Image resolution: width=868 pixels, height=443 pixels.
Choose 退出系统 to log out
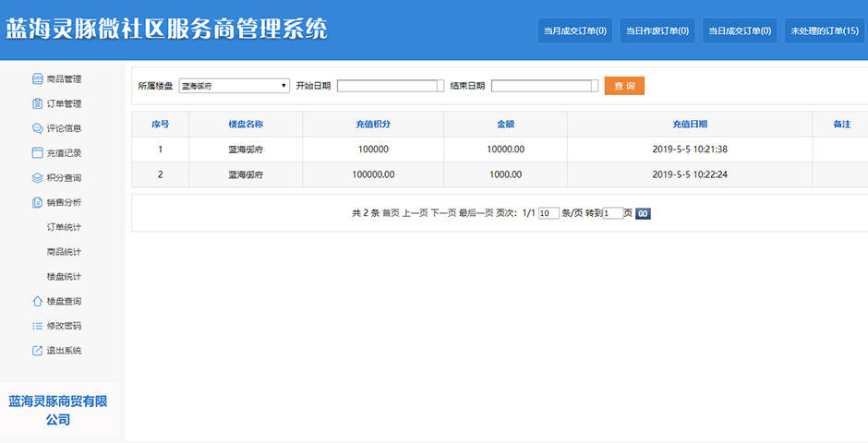tap(64, 351)
